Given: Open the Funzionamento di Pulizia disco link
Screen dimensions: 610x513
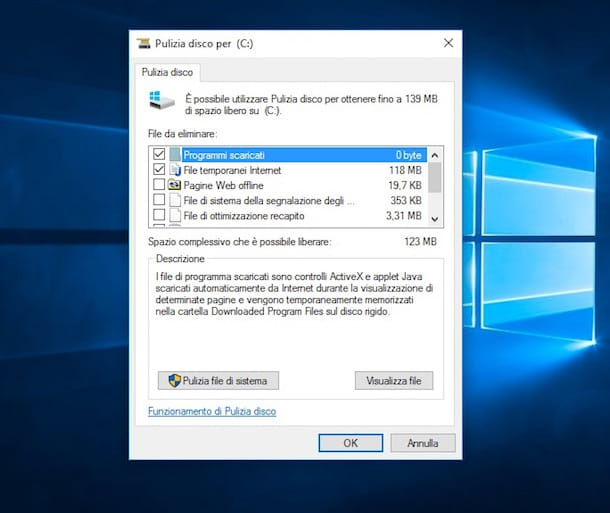Looking at the screenshot, I should coord(212,411).
